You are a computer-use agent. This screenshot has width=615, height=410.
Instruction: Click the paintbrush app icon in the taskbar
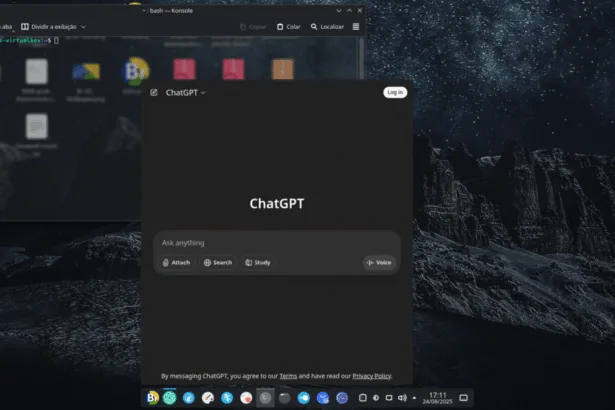pos(208,398)
